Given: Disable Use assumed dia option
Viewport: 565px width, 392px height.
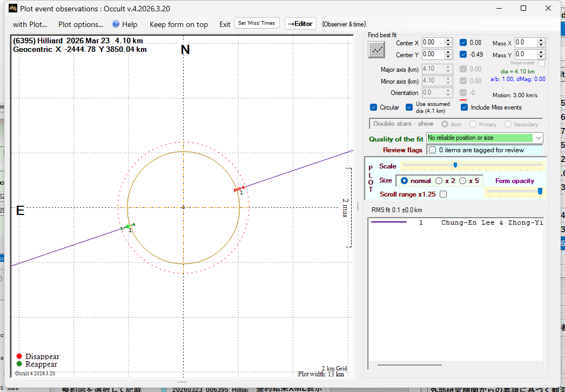Looking at the screenshot, I should [409, 107].
